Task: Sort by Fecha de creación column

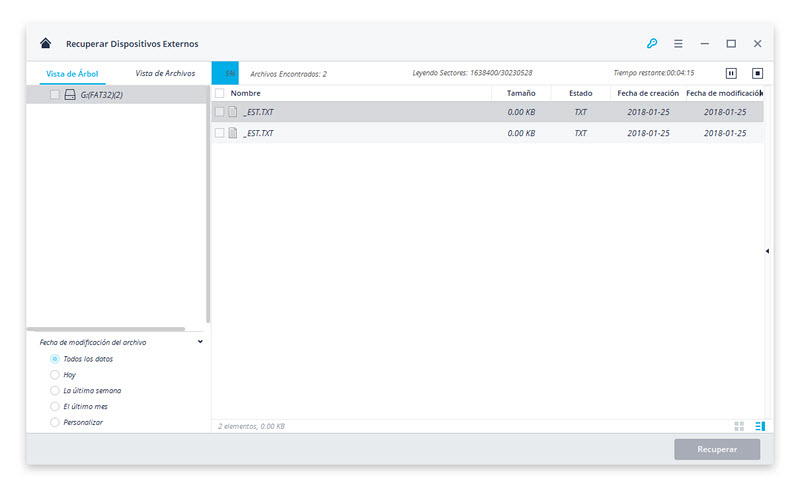Action: tap(648, 93)
